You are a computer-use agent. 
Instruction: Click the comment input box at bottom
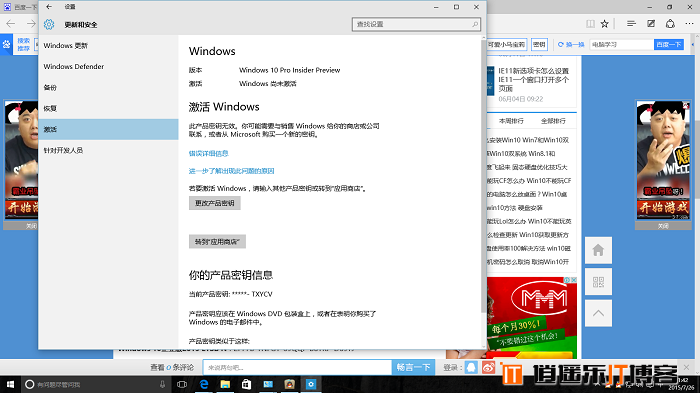(x=297, y=368)
